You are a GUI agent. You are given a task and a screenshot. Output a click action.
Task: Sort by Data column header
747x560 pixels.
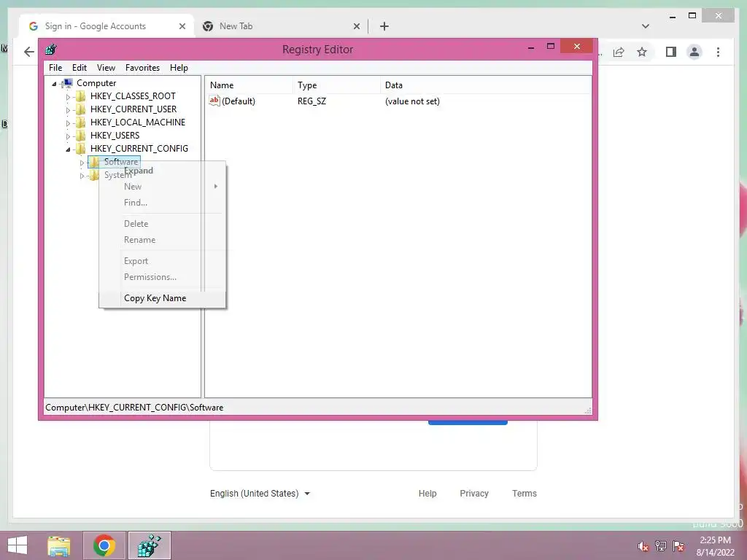click(x=485, y=85)
